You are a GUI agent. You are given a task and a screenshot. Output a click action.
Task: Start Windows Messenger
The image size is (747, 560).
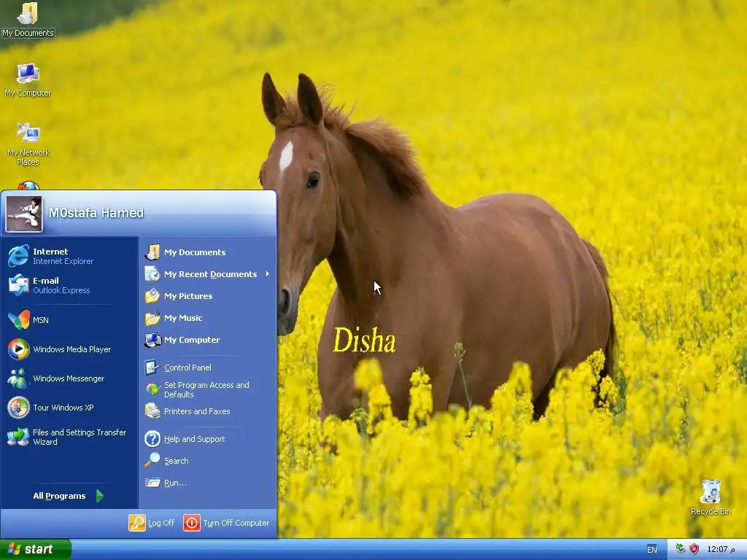point(69,378)
